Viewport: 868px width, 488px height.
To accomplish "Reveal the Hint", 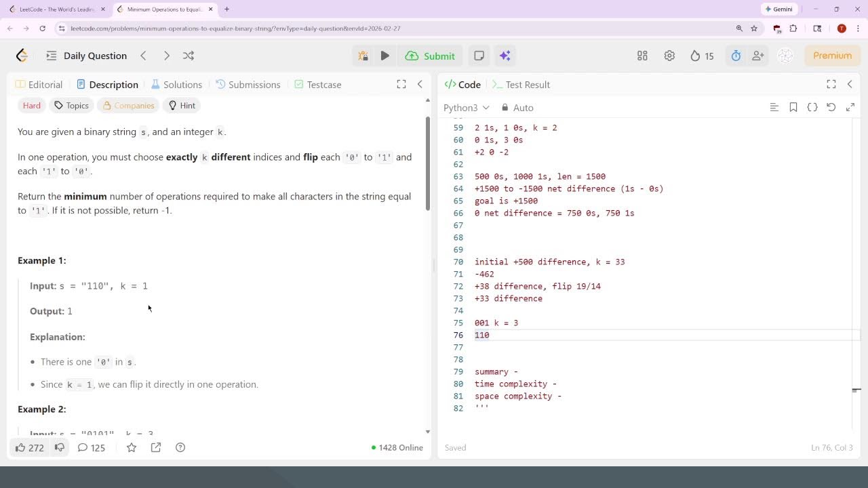I will point(182,105).
